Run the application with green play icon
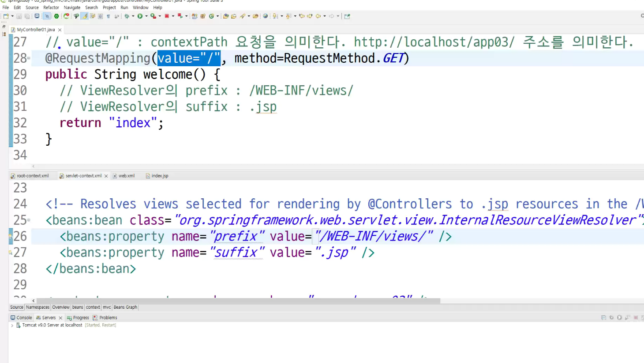This screenshot has width=644, height=363. (140, 16)
